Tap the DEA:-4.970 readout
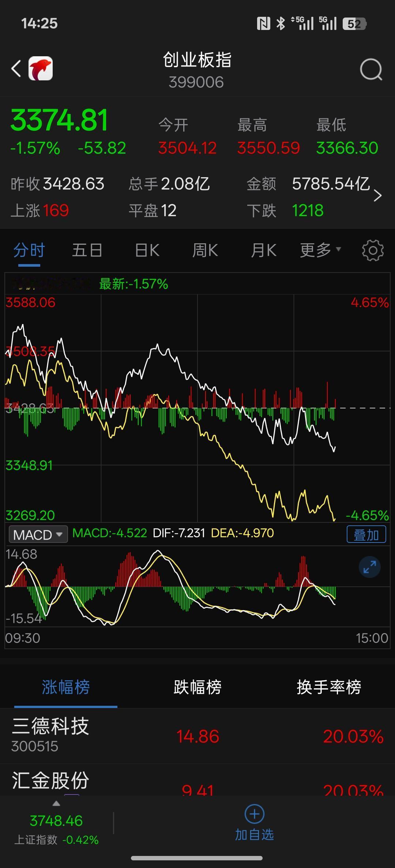The width and height of the screenshot is (395, 868). point(242,533)
